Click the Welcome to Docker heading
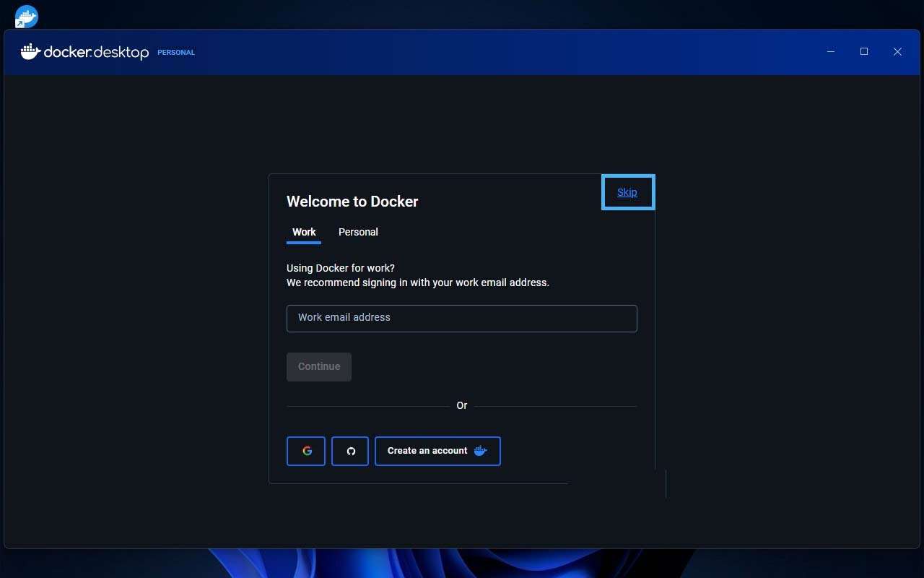Image resolution: width=924 pixels, height=578 pixels. (x=352, y=202)
